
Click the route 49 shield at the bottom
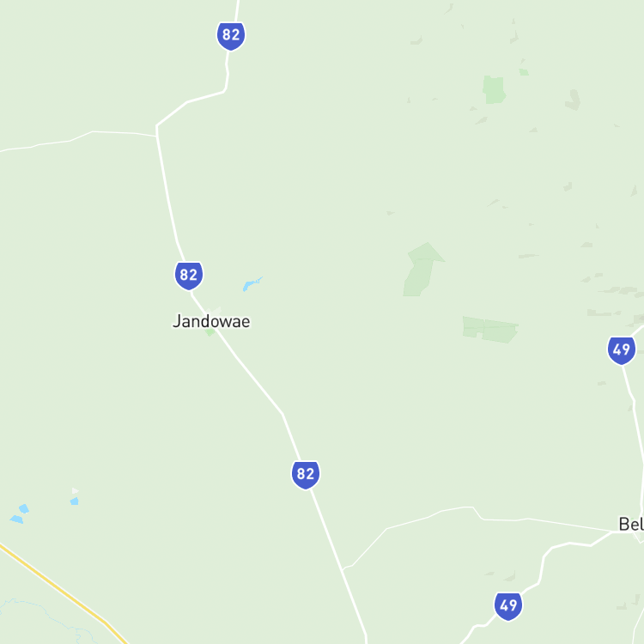point(508,606)
